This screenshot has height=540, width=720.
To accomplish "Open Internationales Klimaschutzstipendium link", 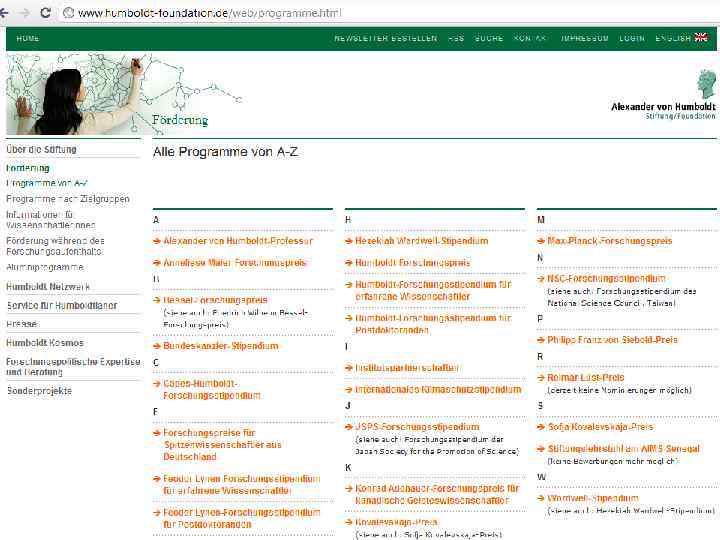I will [x=438, y=389].
